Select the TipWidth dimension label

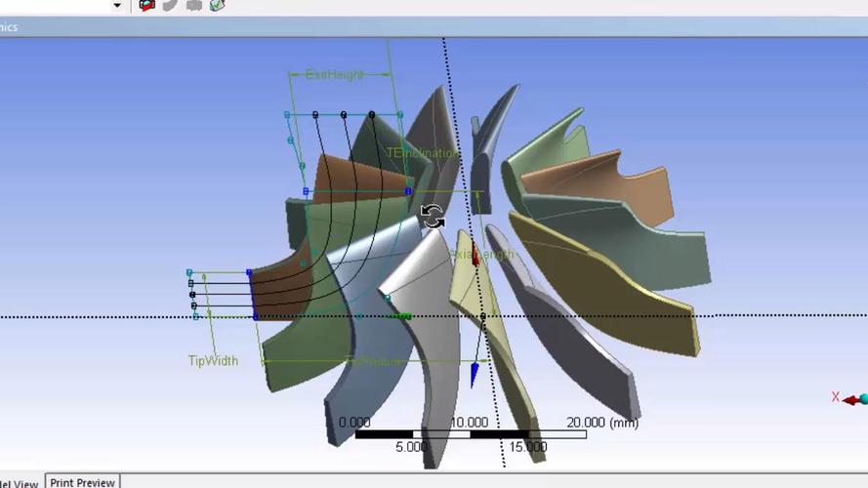point(213,361)
